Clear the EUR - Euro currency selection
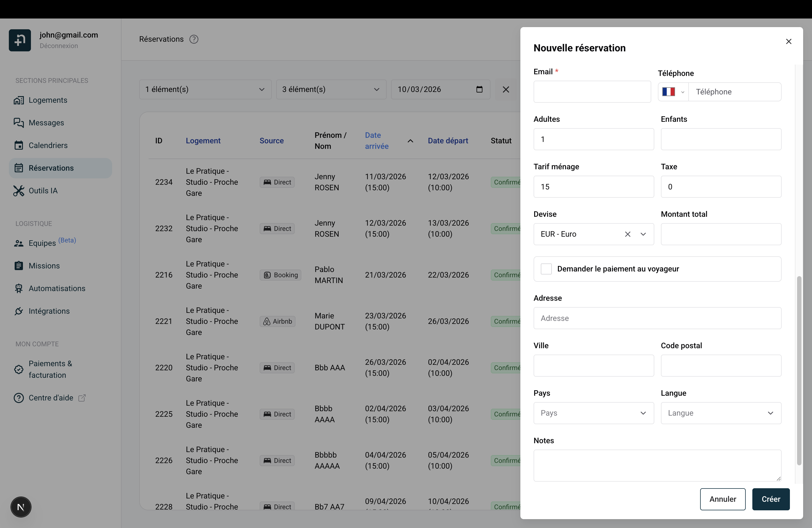This screenshot has height=528, width=812. 628,234
